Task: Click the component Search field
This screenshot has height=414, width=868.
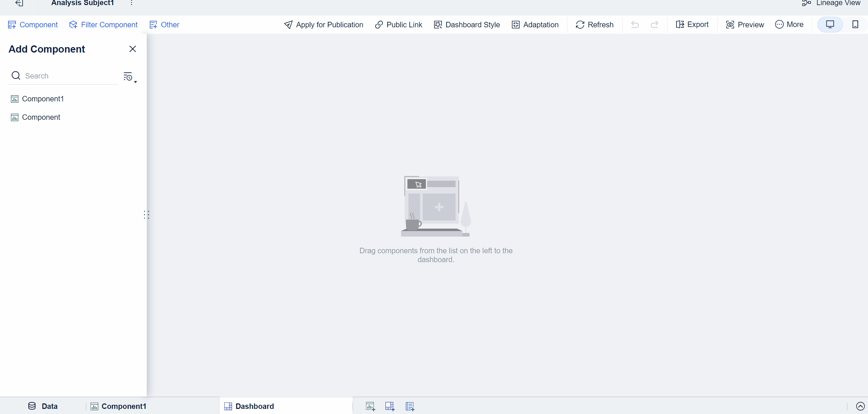Action: click(68, 76)
